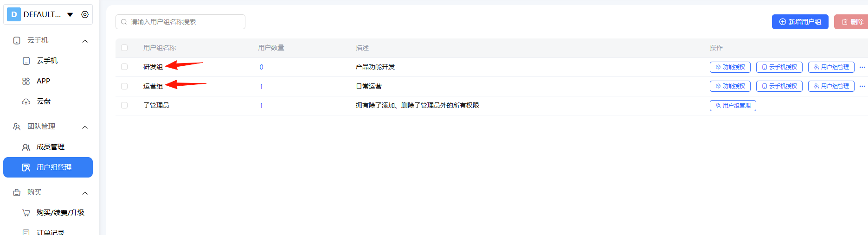Open the 云盘 cloud disk page
This screenshot has width=868, height=235.
point(43,102)
